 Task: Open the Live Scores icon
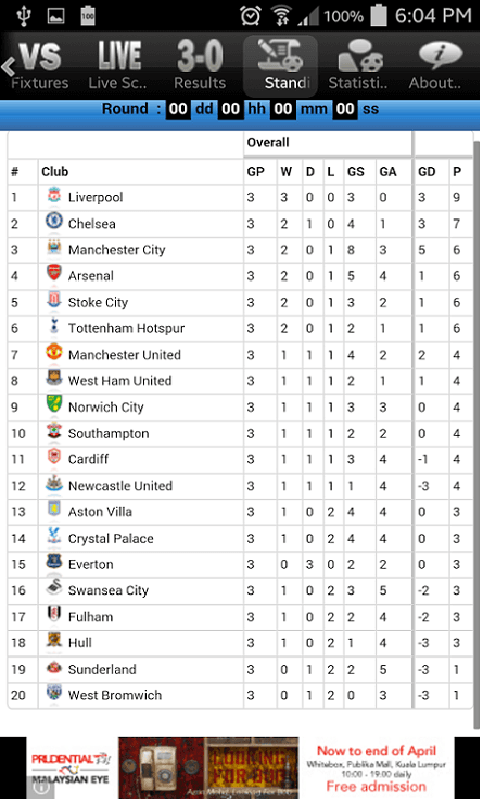tap(119, 56)
